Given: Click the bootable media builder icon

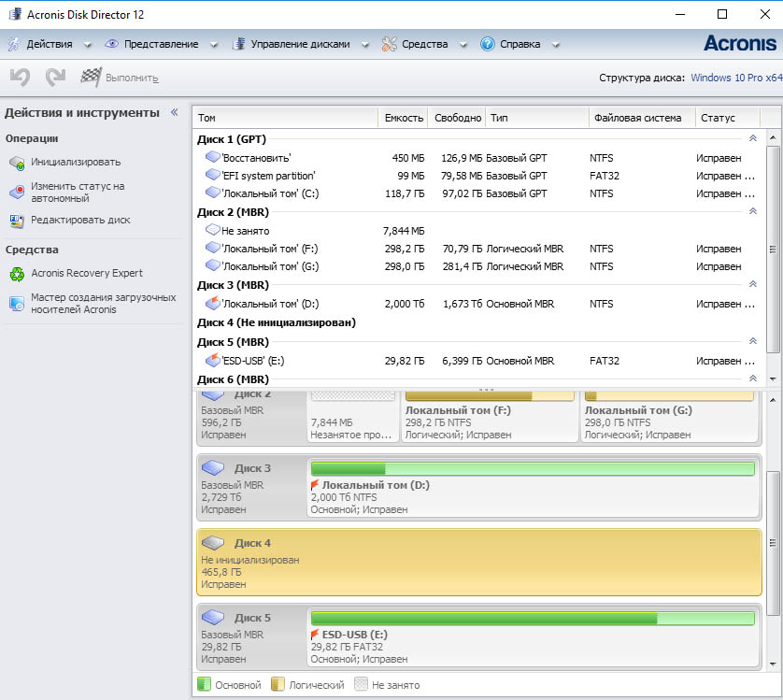Looking at the screenshot, I should click(x=17, y=304).
